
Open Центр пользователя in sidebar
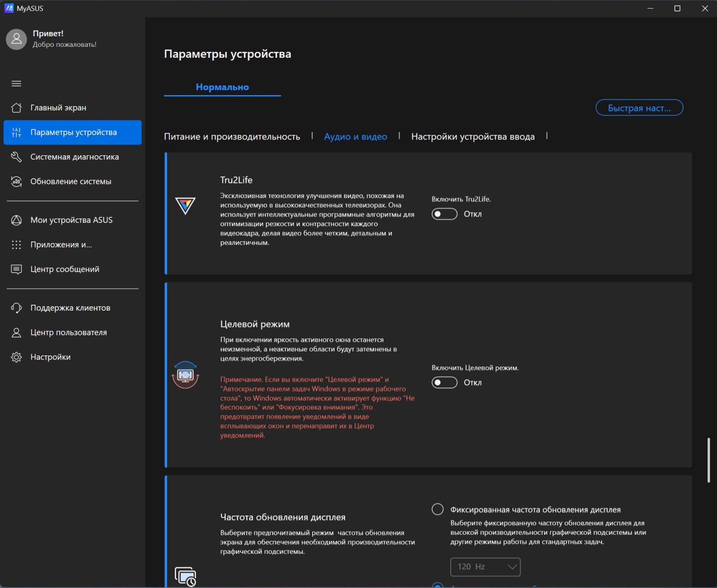click(68, 332)
